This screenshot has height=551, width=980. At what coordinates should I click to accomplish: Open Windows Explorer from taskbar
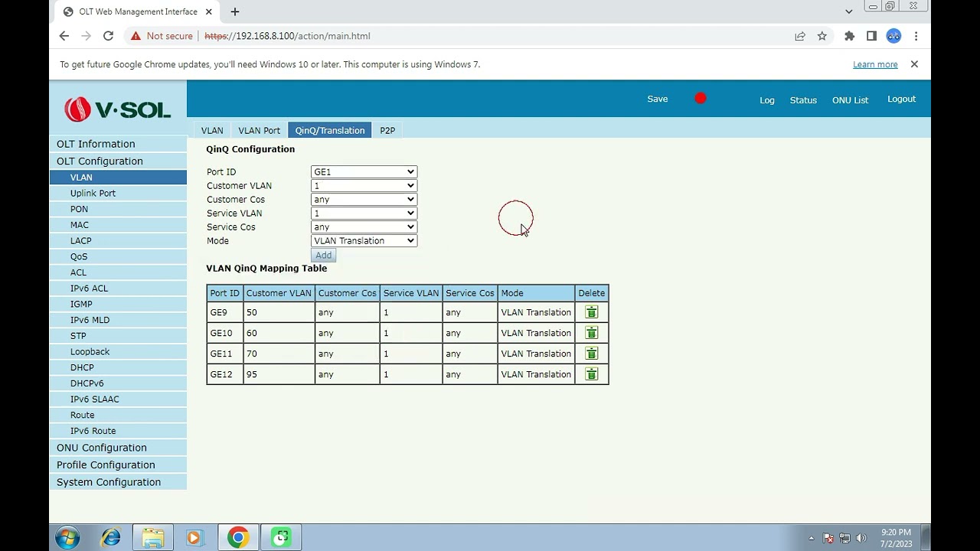point(153,538)
